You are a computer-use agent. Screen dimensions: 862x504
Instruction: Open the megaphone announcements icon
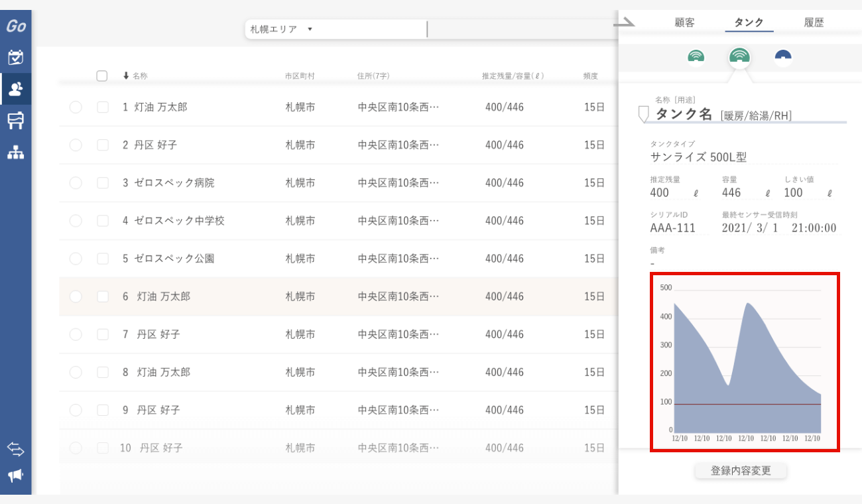click(15, 475)
